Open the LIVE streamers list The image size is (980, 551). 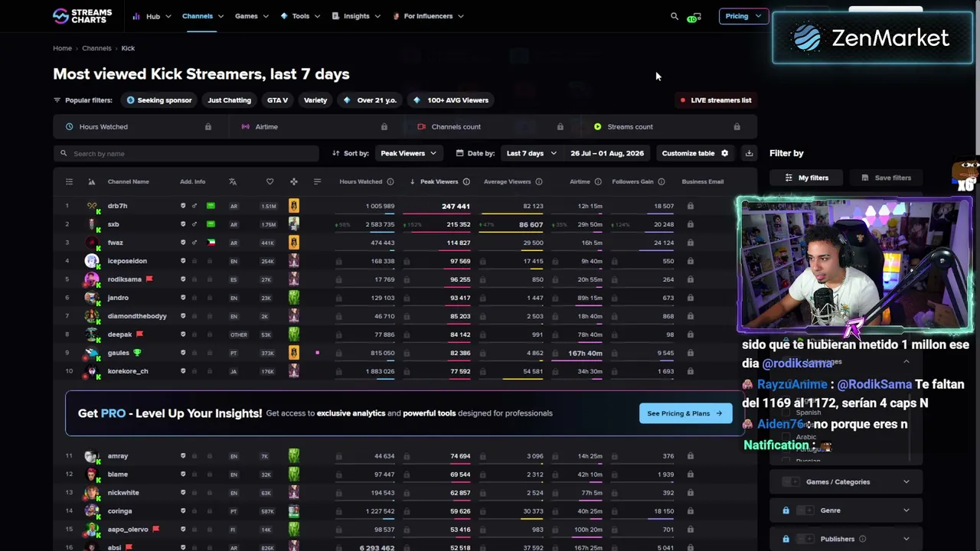[x=716, y=100]
